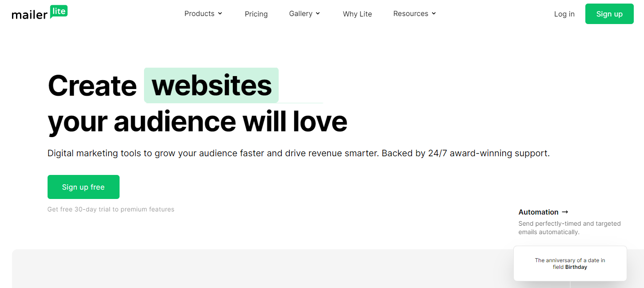This screenshot has width=644, height=288.
Task: Click the Sign up button in header
Action: pyautogui.click(x=609, y=14)
